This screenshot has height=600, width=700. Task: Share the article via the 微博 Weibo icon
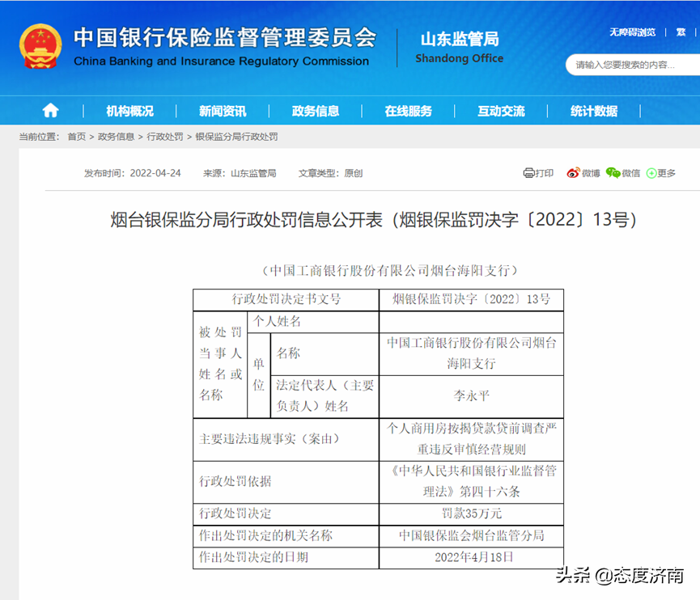click(571, 172)
